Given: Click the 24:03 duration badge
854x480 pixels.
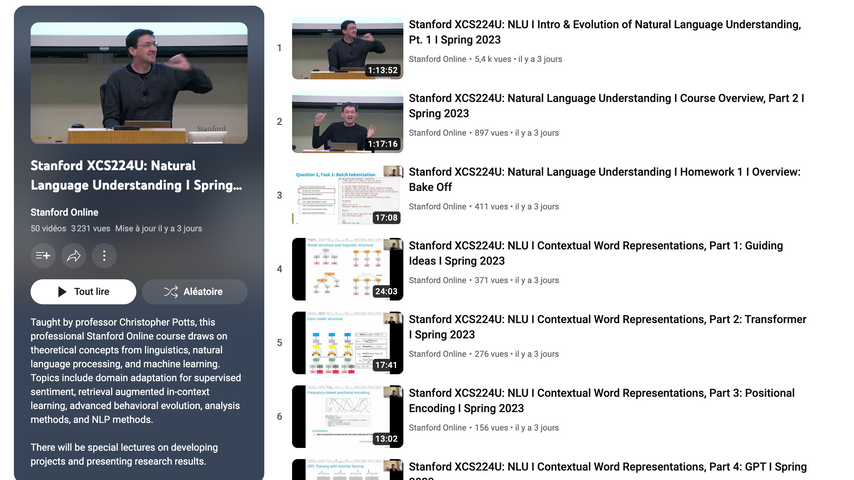Looking at the screenshot, I should [x=386, y=291].
